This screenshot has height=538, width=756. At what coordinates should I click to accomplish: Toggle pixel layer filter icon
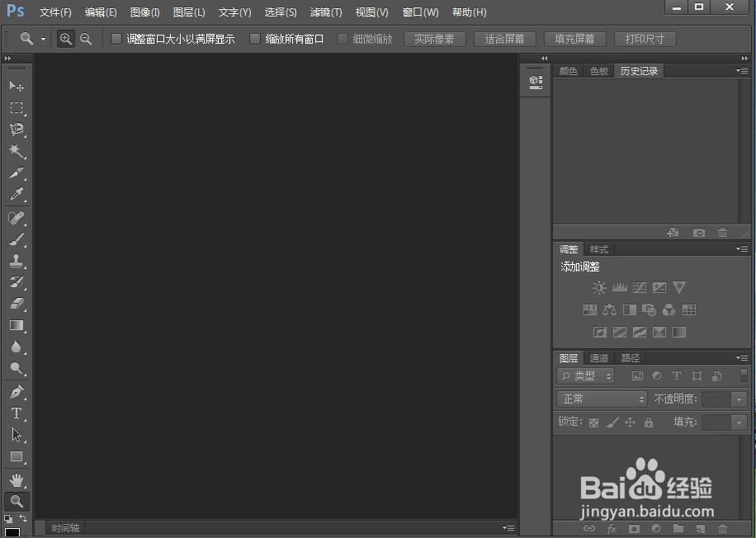coord(637,376)
